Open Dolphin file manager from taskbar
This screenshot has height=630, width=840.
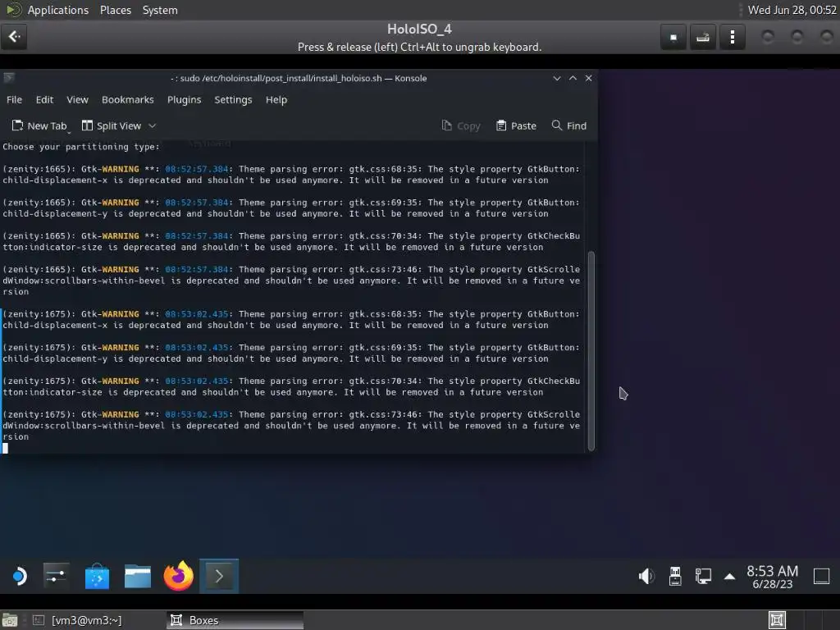pyautogui.click(x=138, y=577)
